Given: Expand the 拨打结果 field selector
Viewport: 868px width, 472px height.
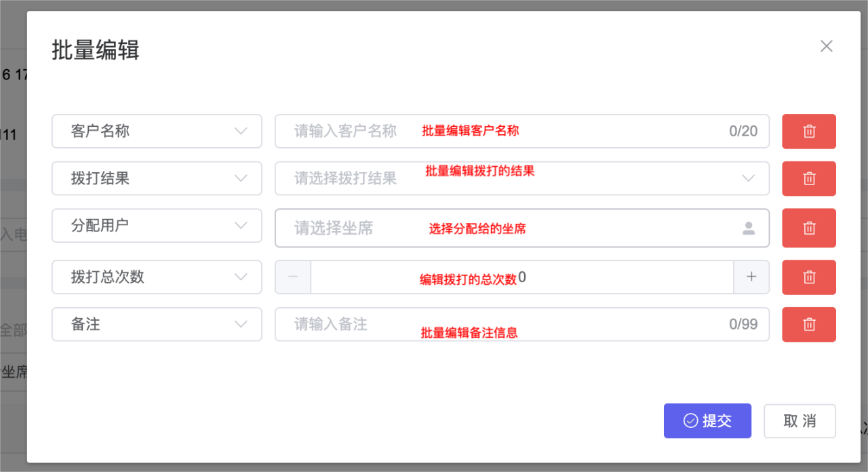Looking at the screenshot, I should point(157,178).
